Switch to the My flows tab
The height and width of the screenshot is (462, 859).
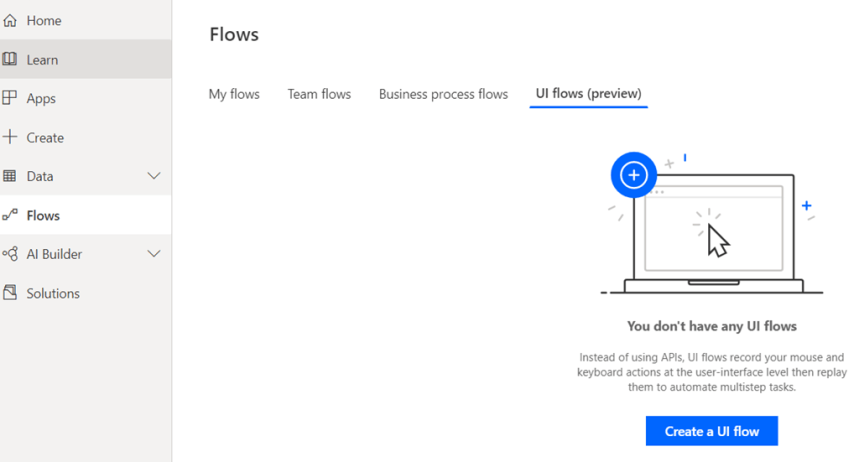pos(234,94)
